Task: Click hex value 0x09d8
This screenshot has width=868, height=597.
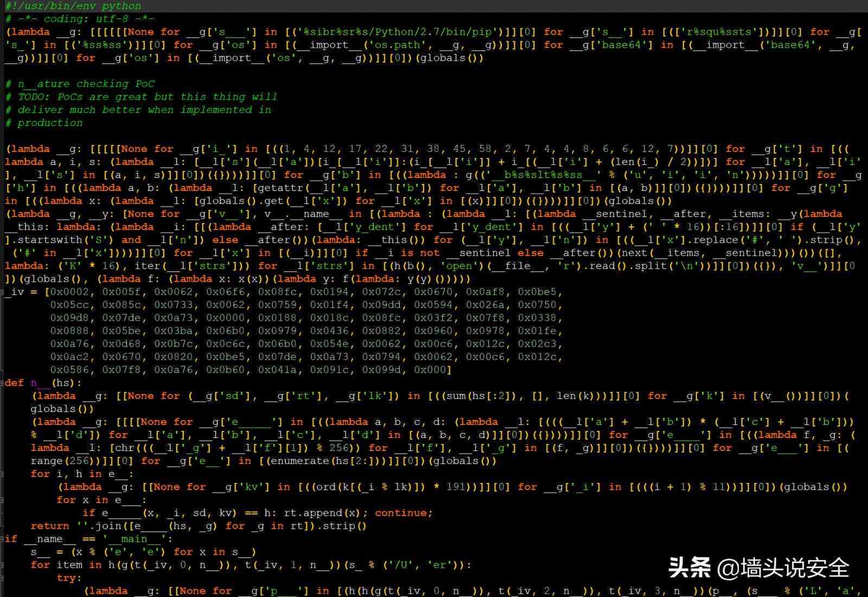Action: 69,319
